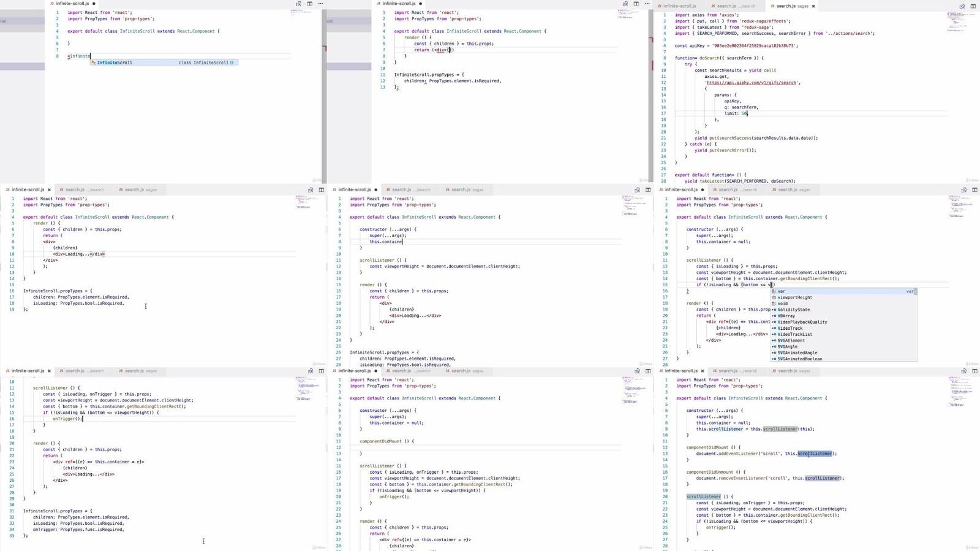Click Open Changes icon in onTrigger line-16 frame
This screenshot has width=980, height=551.
tap(311, 371)
